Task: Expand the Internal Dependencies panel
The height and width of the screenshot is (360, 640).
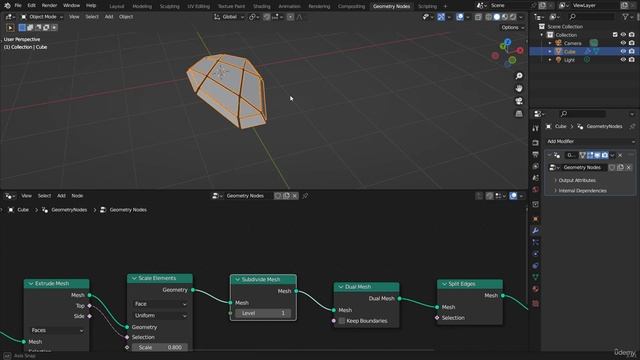Action: coord(582,191)
